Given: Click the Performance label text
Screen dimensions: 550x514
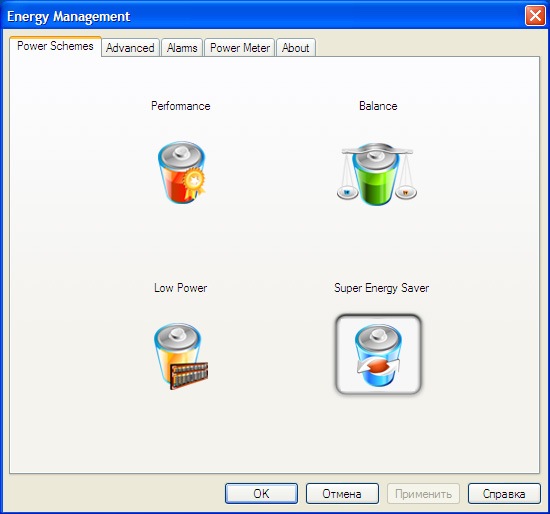Looking at the screenshot, I should pos(181,106).
